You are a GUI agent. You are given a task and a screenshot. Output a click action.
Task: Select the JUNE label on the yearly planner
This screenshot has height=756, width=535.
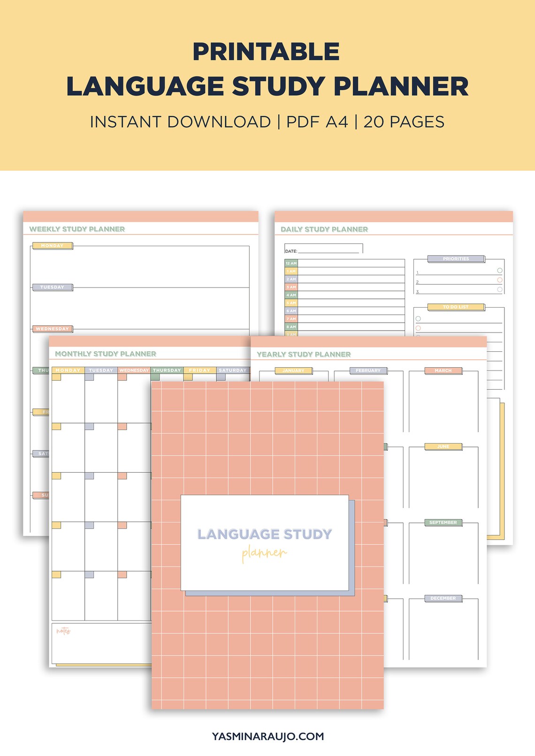point(443,446)
